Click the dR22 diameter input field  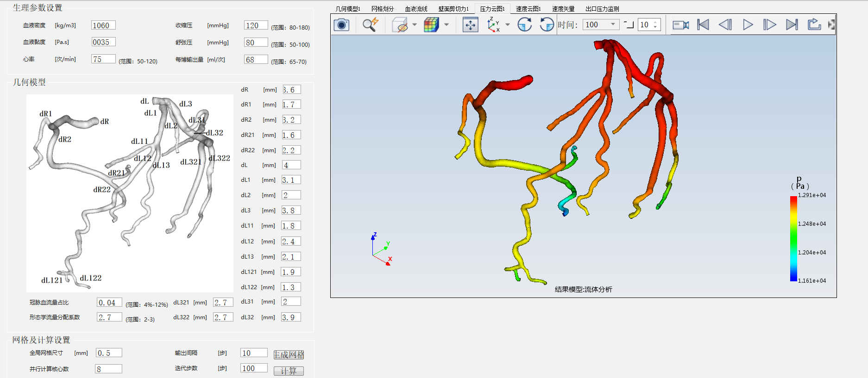click(292, 150)
